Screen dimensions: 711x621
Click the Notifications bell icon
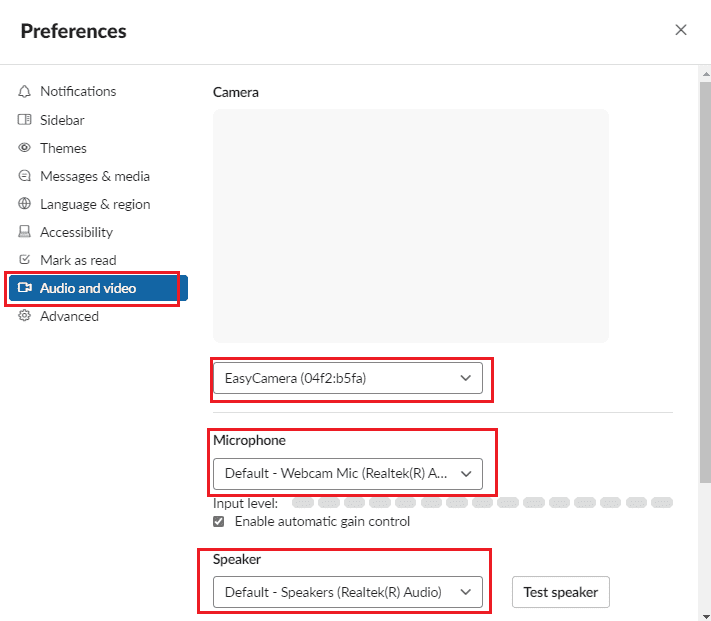[25, 91]
